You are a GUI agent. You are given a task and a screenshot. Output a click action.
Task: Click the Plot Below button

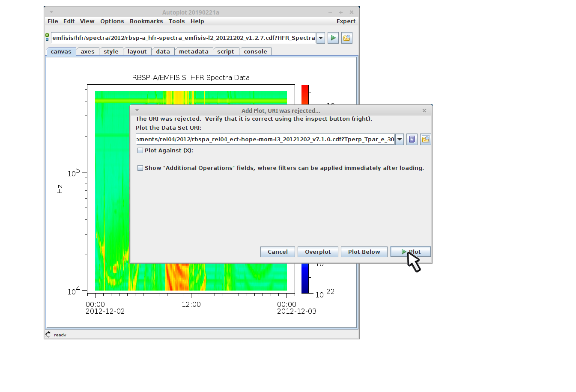364,252
